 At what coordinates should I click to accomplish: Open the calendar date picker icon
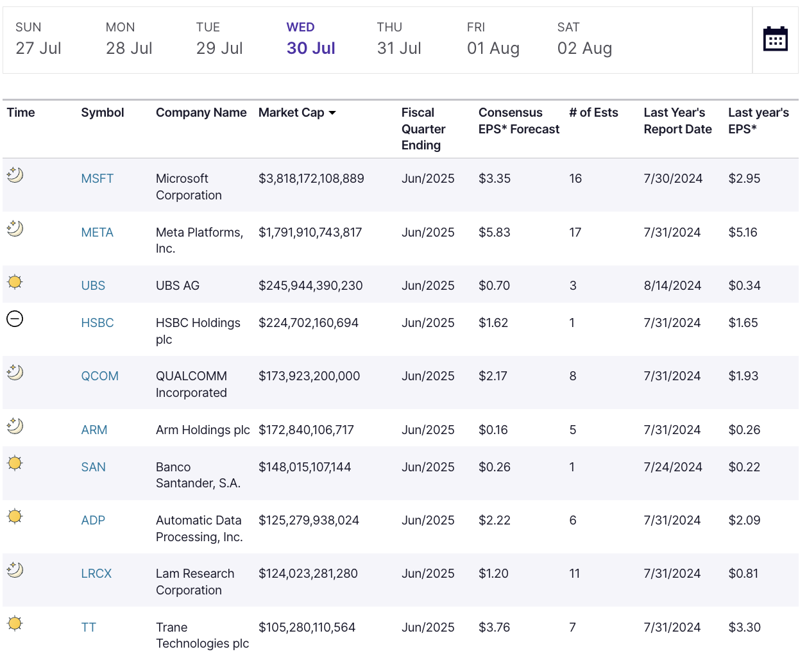pyautogui.click(x=775, y=40)
